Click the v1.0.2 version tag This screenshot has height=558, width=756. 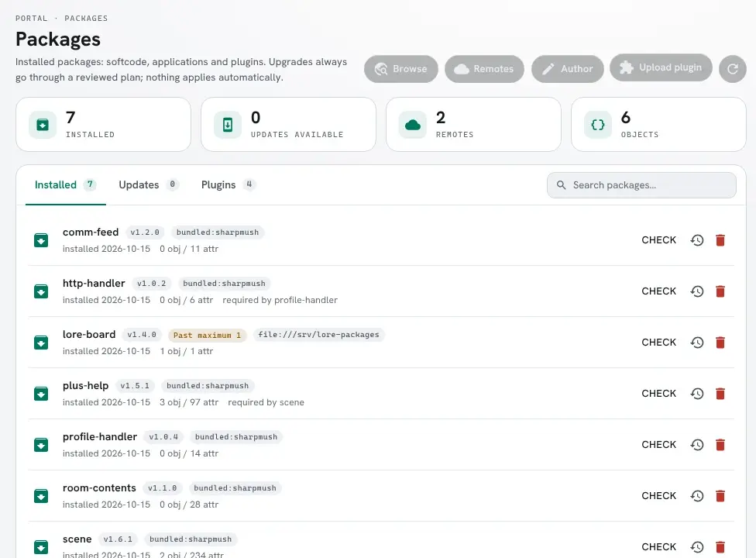coord(151,284)
